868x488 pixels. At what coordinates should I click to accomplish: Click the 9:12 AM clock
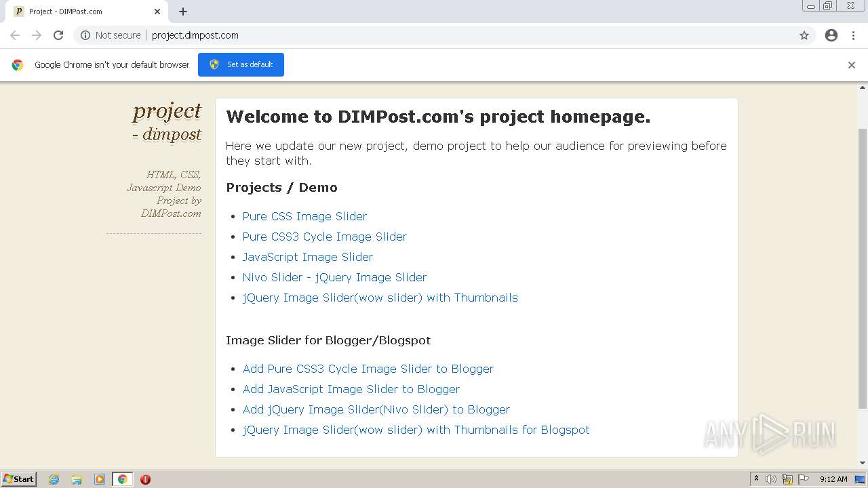click(833, 479)
